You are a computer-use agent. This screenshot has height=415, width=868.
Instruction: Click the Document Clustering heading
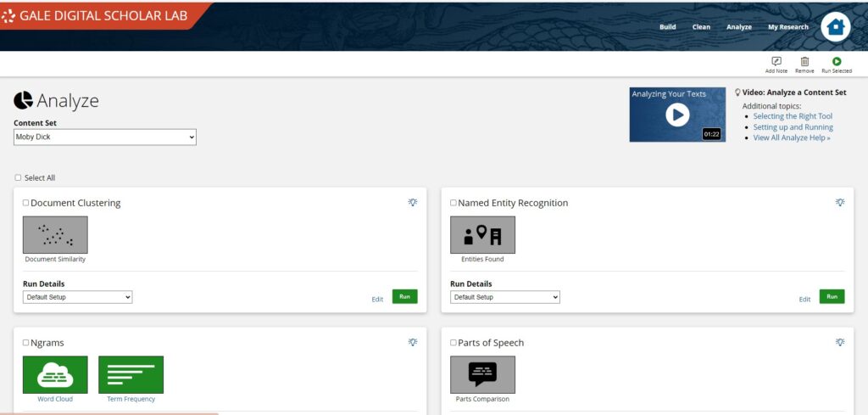(x=75, y=203)
